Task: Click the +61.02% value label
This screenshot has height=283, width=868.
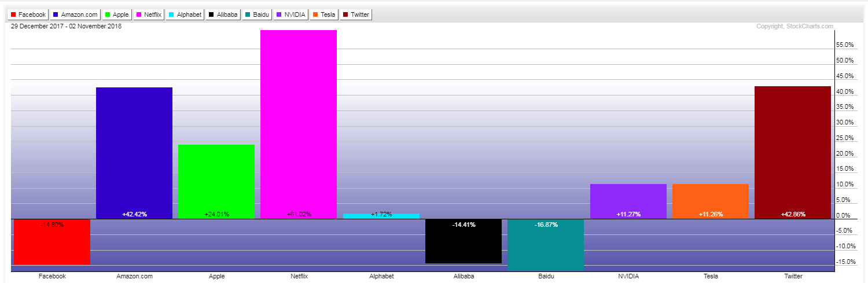Action: pyautogui.click(x=299, y=214)
